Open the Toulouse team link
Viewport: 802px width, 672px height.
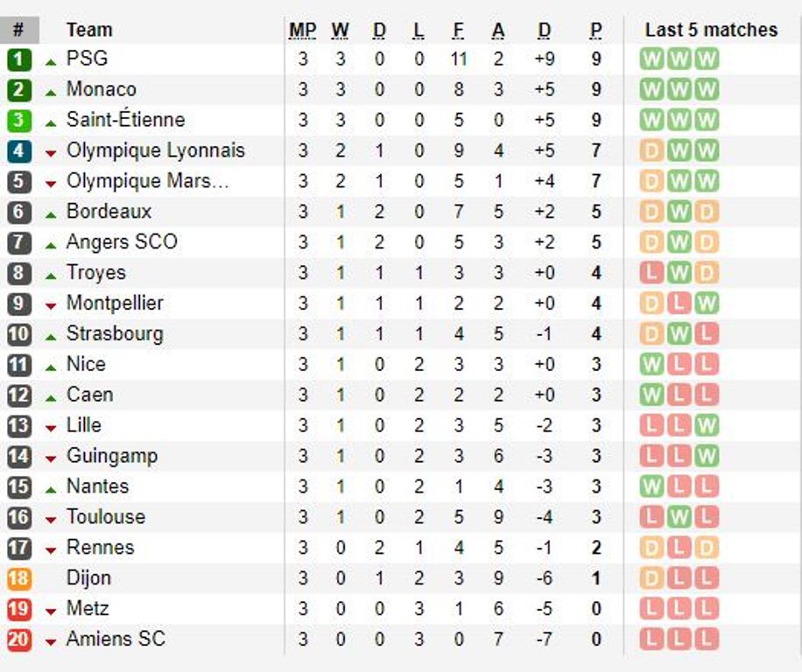click(x=106, y=516)
